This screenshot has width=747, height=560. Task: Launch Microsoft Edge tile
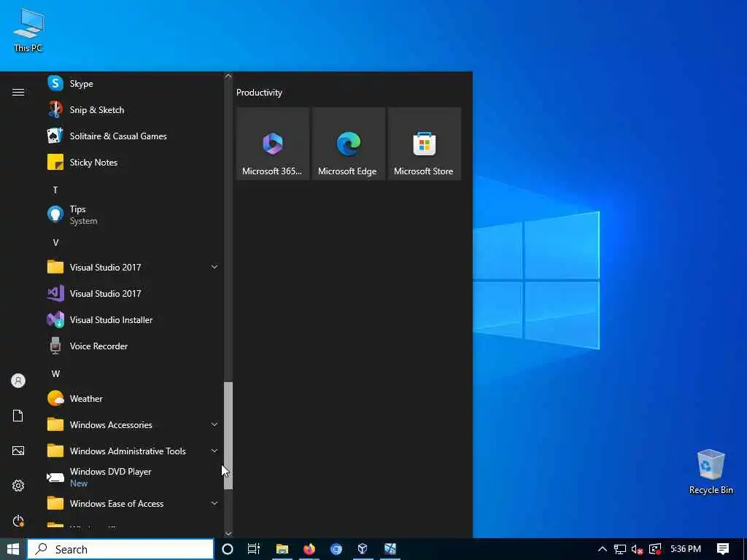pyautogui.click(x=348, y=144)
